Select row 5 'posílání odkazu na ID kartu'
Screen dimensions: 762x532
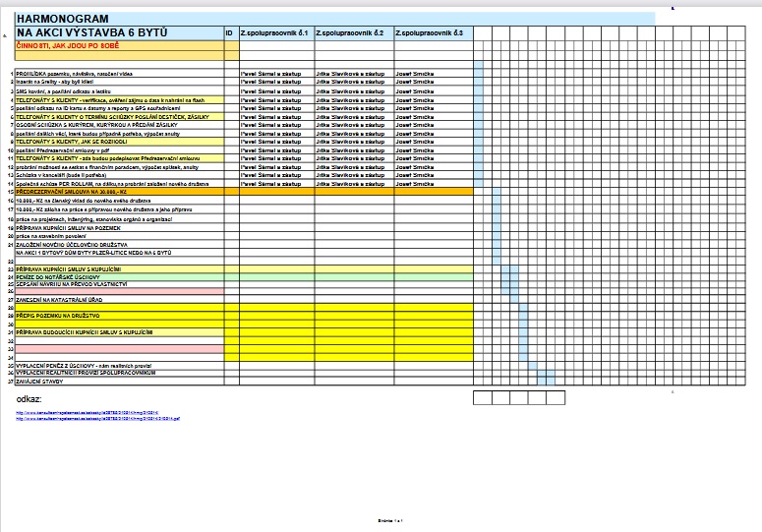(120, 108)
